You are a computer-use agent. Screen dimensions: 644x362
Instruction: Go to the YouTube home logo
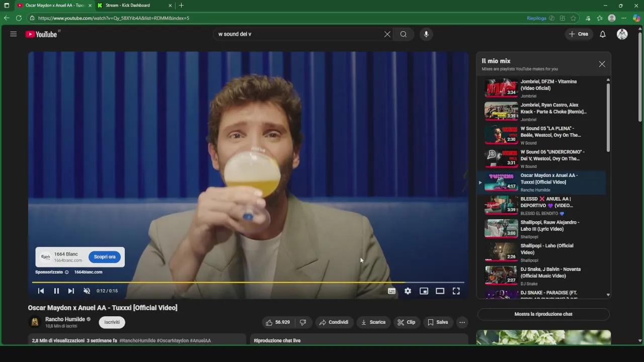[x=41, y=34]
